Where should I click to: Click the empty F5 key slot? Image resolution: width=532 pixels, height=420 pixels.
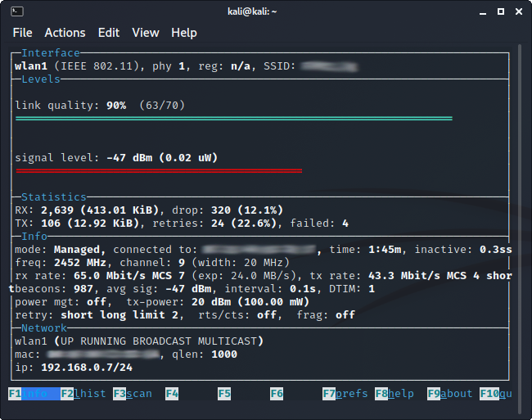coord(224,394)
